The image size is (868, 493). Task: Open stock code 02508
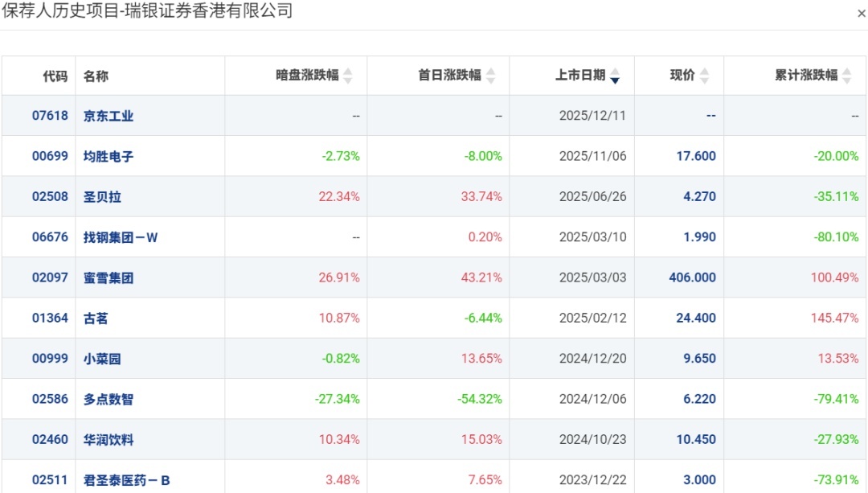[50, 197]
